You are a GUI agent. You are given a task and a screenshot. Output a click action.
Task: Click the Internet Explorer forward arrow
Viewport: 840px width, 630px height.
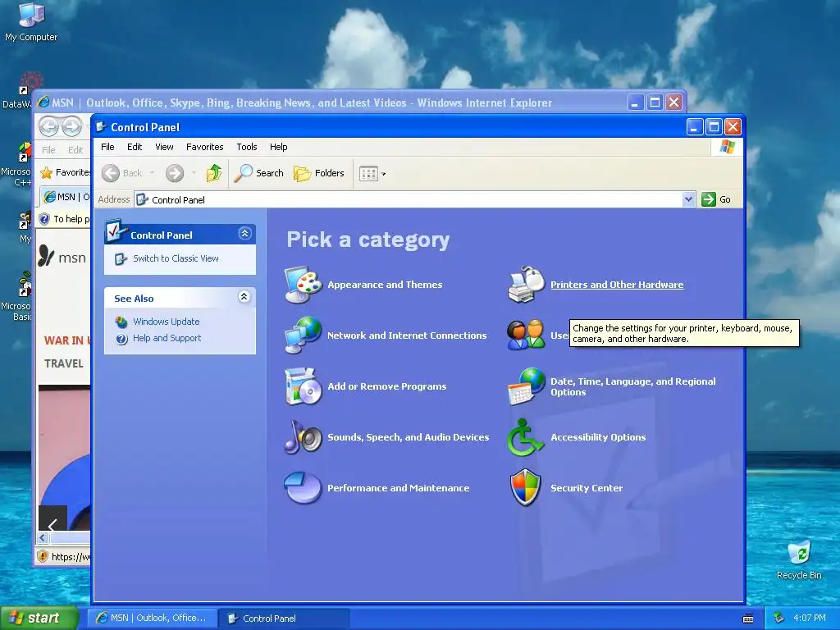click(x=72, y=127)
